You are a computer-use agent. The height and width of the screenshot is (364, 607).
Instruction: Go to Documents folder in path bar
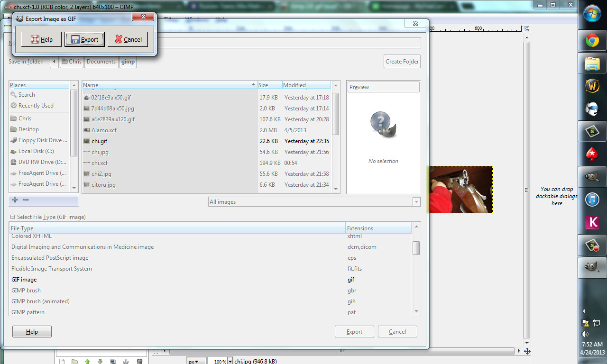(101, 62)
